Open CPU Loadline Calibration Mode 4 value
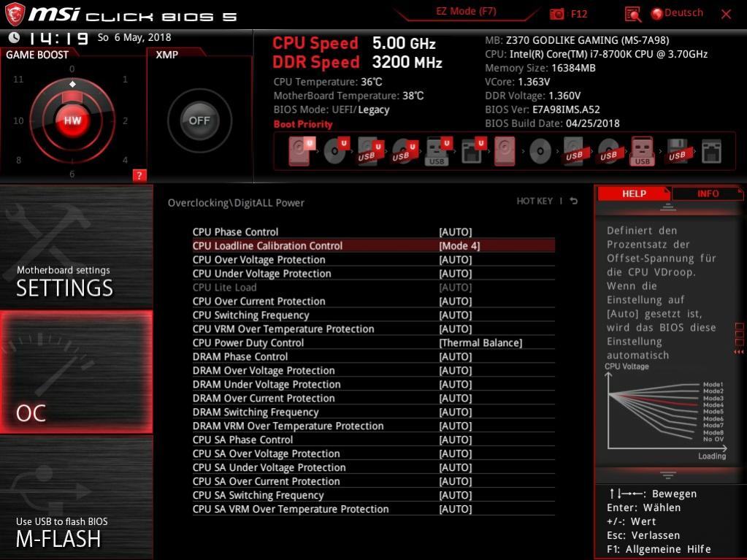Screen dimensions: 747x560 click(x=459, y=246)
